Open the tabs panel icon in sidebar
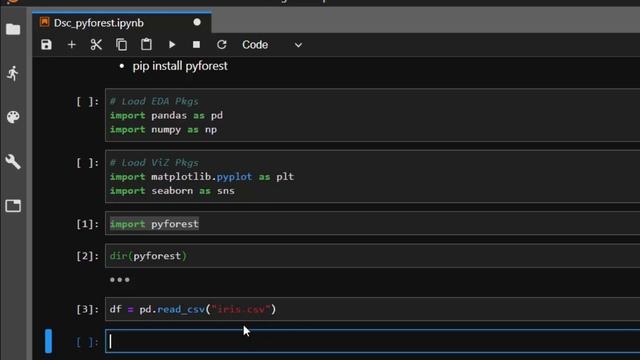640x360 pixels. click(13, 206)
